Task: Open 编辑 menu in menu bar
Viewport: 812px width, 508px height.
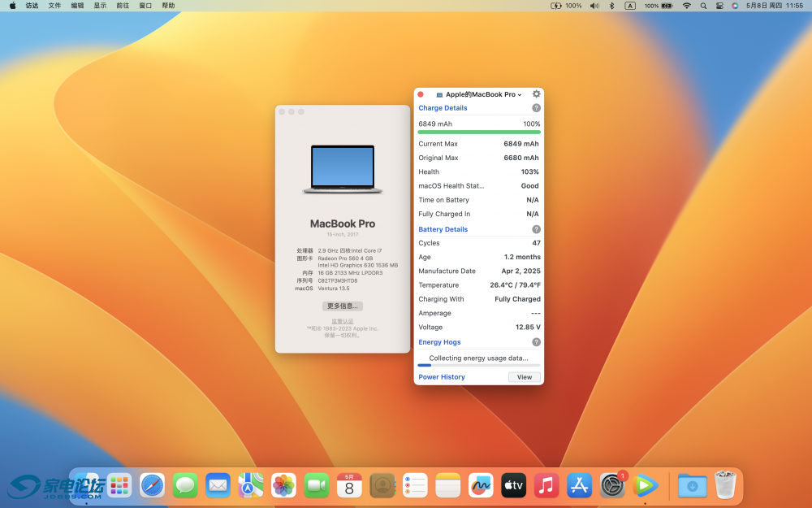Action: (77, 6)
